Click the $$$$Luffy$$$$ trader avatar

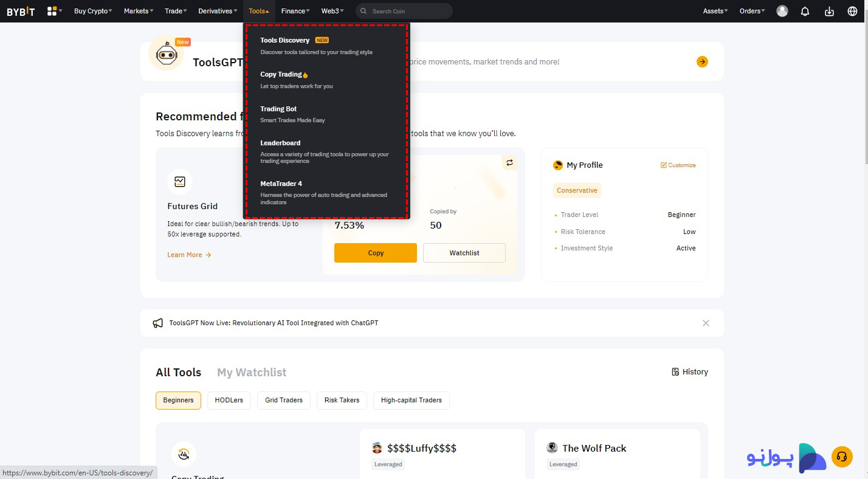coord(377,448)
